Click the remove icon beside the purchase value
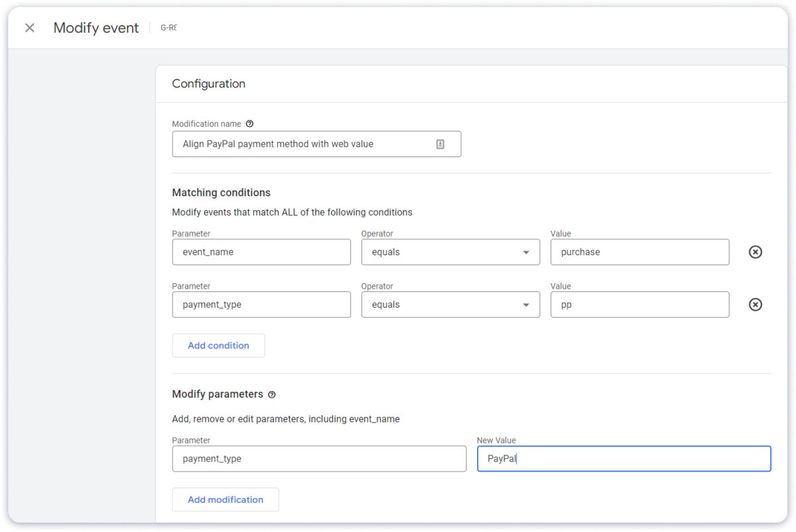 (x=755, y=251)
